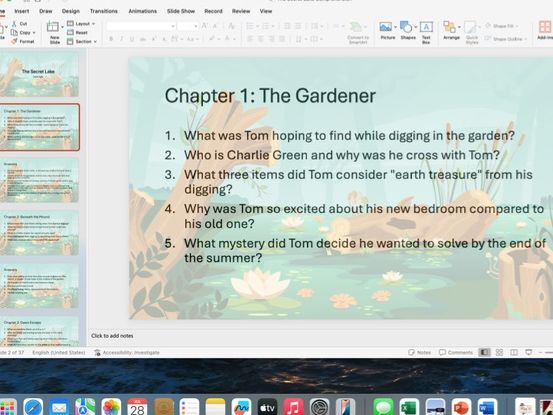Open the Design ribbon tab
The width and height of the screenshot is (553, 415).
[x=71, y=11]
